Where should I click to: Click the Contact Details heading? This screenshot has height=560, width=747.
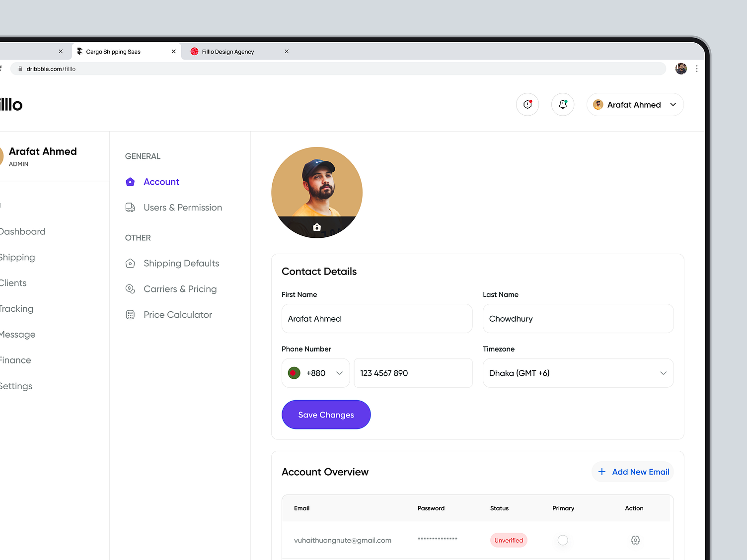click(x=319, y=272)
